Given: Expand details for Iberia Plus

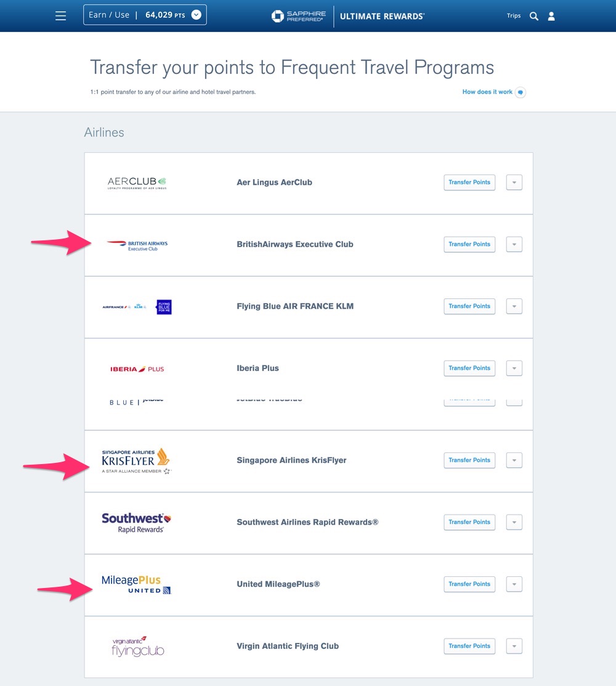Looking at the screenshot, I should click(x=514, y=368).
